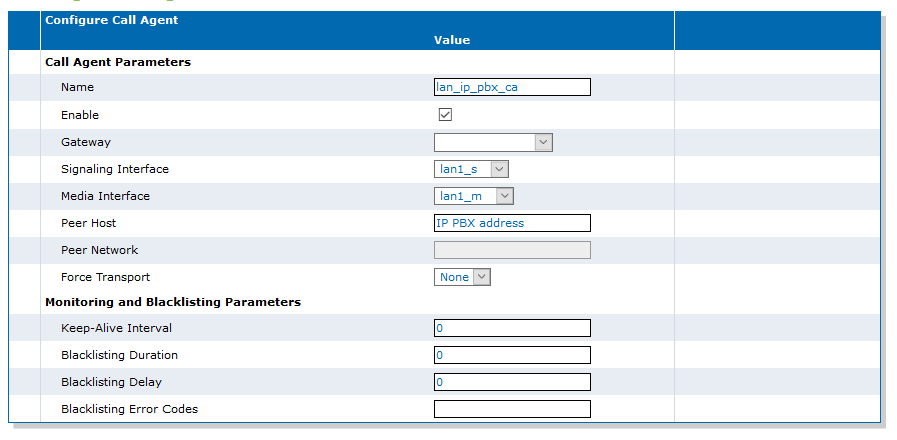Viewport: 897px width, 440px height.
Task: Click the Blacklisting Error Codes label
Action: [x=129, y=409]
